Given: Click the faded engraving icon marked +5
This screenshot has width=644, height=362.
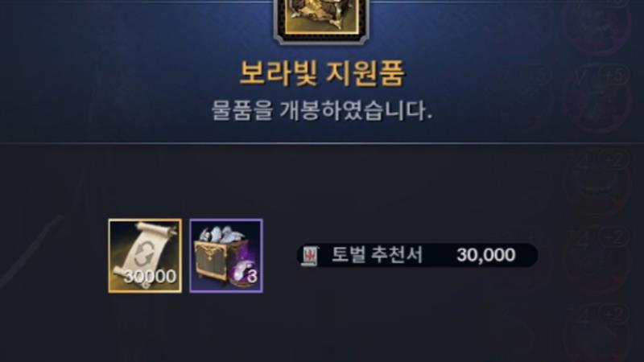Looking at the screenshot, I should point(597,98).
